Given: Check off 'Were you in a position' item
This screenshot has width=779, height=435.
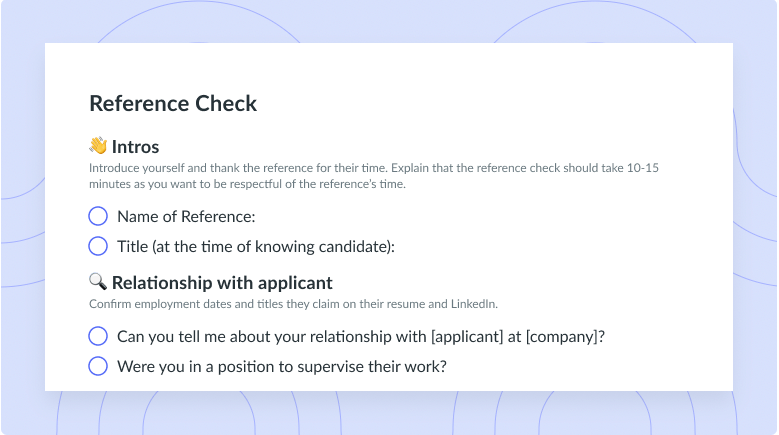Looking at the screenshot, I should click(x=98, y=366).
